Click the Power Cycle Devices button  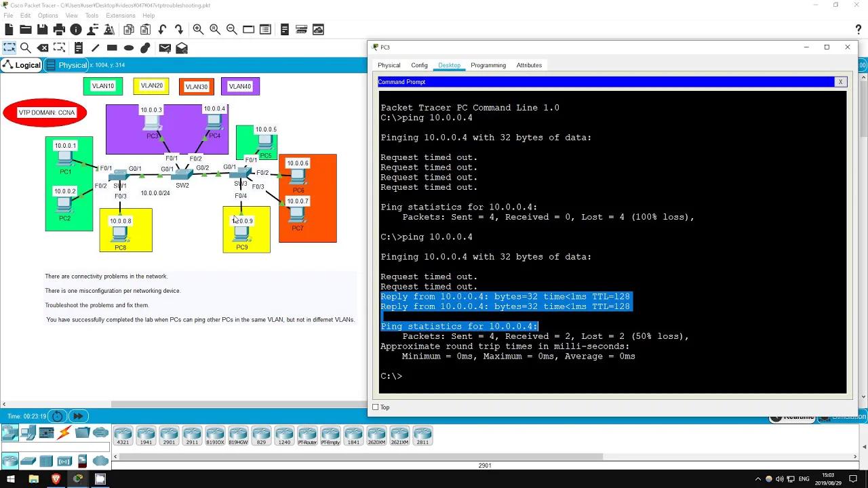click(58, 415)
